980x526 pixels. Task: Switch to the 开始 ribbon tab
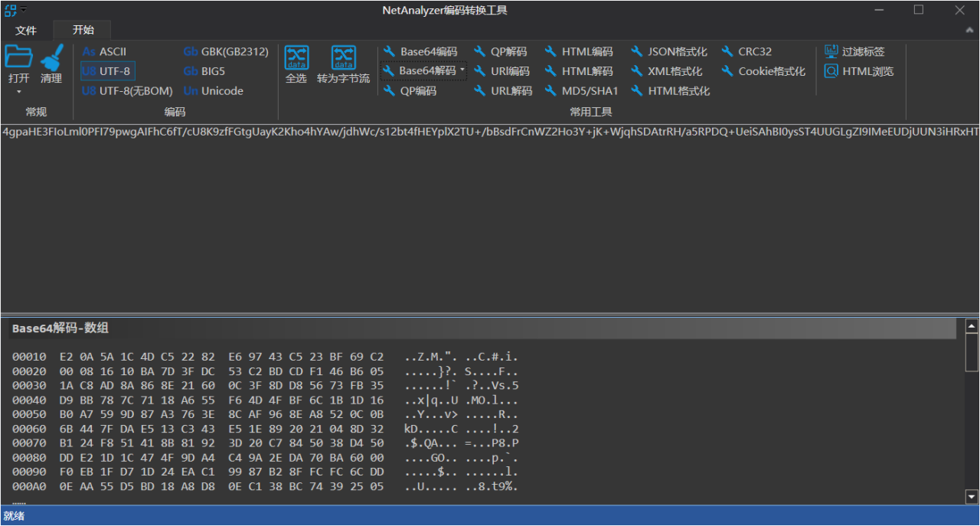pyautogui.click(x=83, y=31)
